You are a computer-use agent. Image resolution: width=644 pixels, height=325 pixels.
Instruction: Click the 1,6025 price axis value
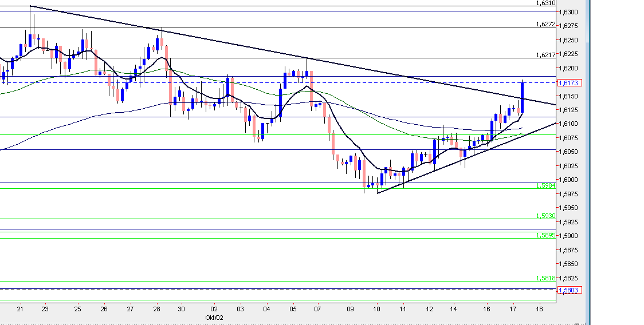point(568,166)
